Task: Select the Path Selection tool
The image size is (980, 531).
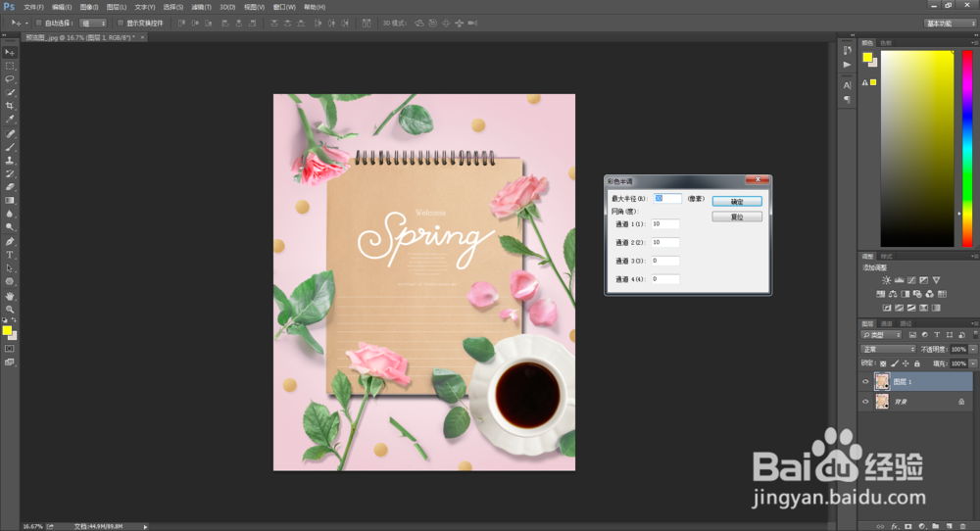Action: click(10, 268)
